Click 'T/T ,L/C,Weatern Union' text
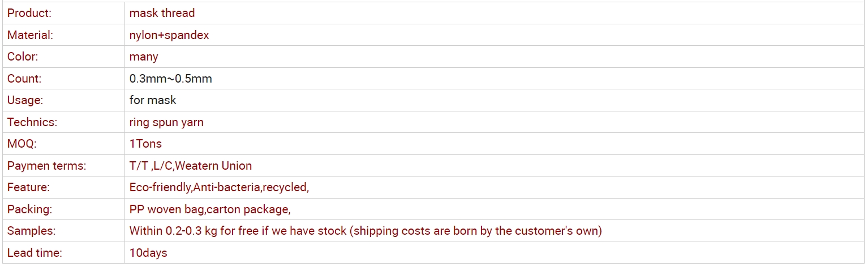This screenshot has width=868, height=267. (x=191, y=166)
